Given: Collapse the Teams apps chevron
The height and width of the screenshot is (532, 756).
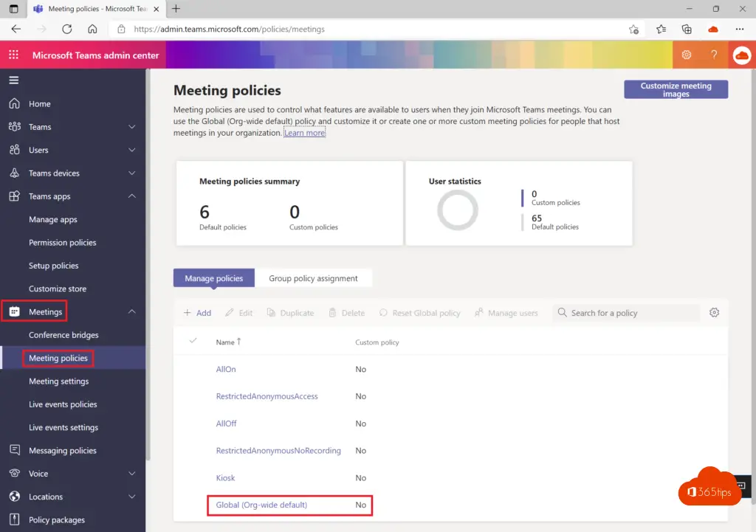Looking at the screenshot, I should tap(132, 196).
